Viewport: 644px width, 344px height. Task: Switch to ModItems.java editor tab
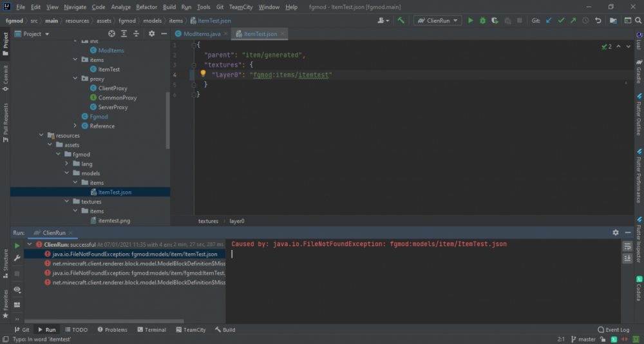(202, 33)
